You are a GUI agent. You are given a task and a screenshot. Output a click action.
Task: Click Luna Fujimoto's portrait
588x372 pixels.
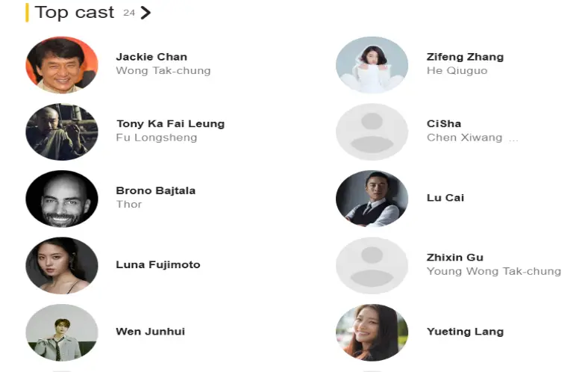(62, 265)
